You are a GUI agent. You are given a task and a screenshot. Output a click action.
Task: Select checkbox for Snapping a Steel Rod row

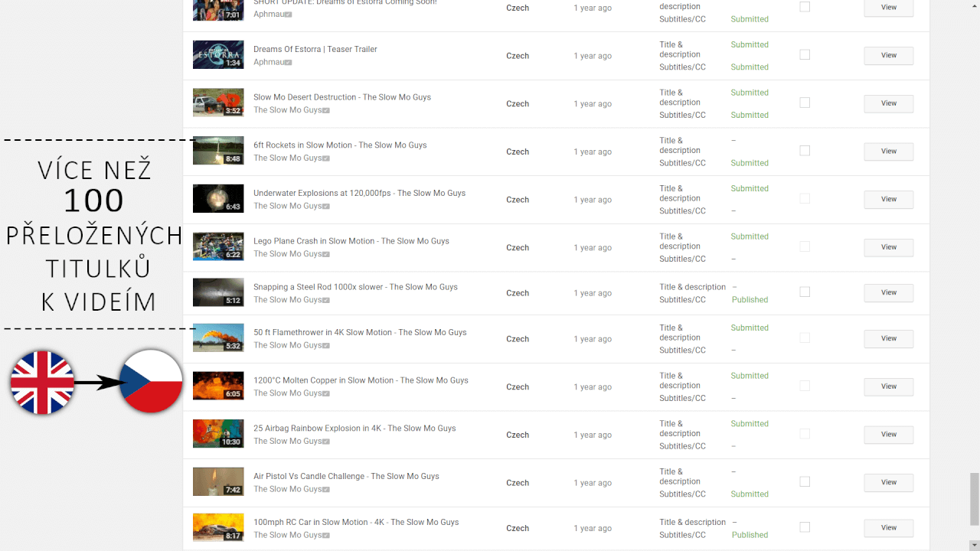(x=805, y=292)
